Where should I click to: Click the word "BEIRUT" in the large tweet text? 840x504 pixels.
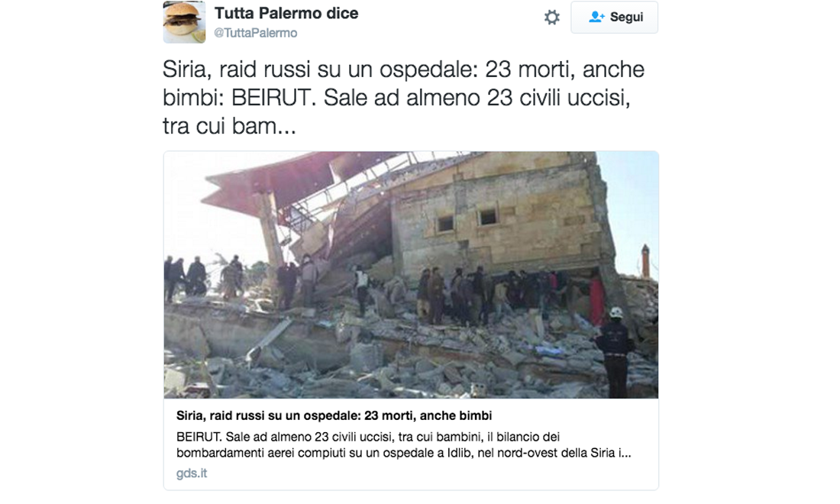270,98
